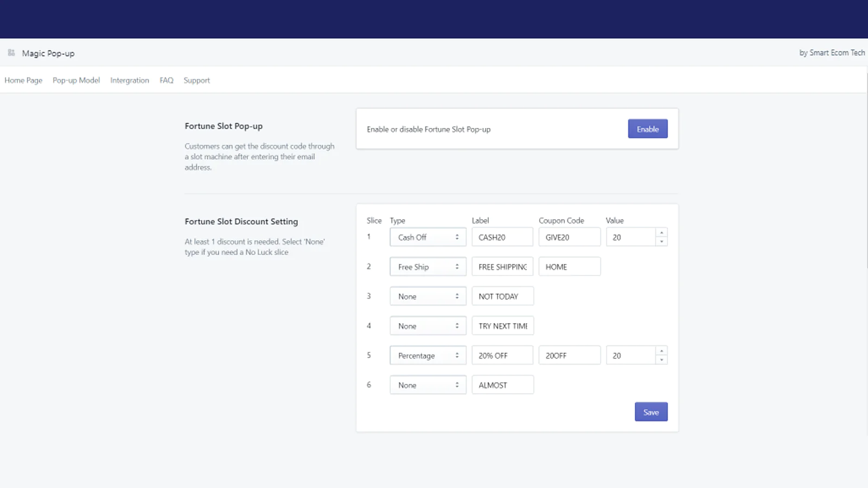Click the Magic Pop-up app icon
868x488 pixels.
(11, 53)
